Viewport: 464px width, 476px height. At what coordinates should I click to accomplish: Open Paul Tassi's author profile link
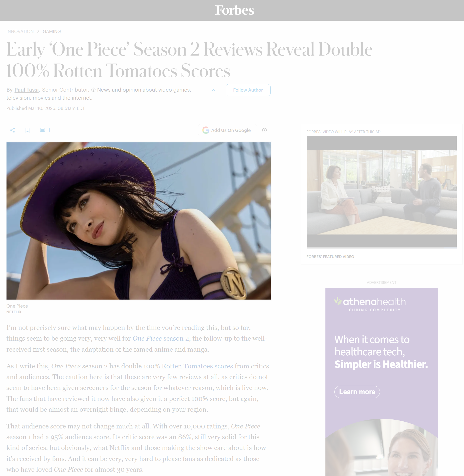(x=27, y=90)
